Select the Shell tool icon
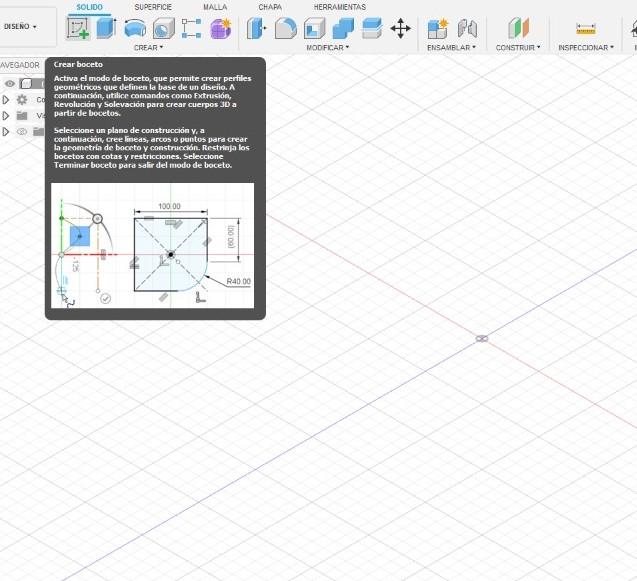 314,28
